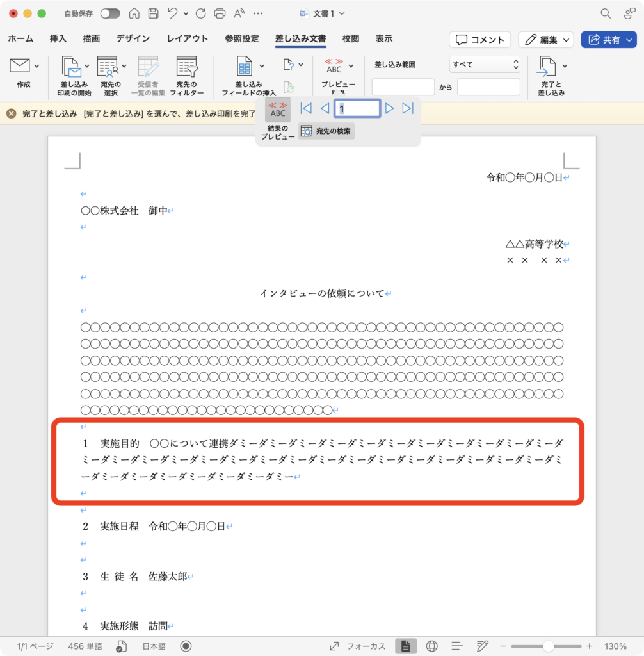Switch to Web layout view
The height and width of the screenshot is (656, 644).
pyautogui.click(x=431, y=646)
